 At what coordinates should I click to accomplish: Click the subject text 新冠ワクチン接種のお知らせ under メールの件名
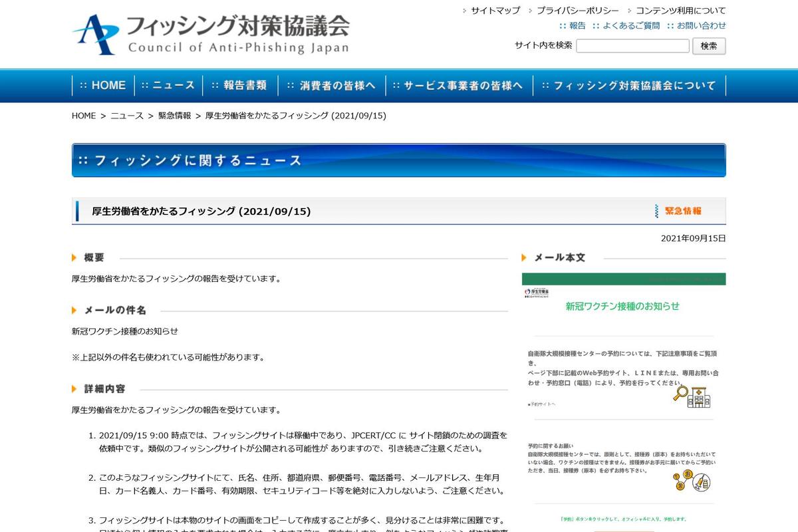point(125,331)
